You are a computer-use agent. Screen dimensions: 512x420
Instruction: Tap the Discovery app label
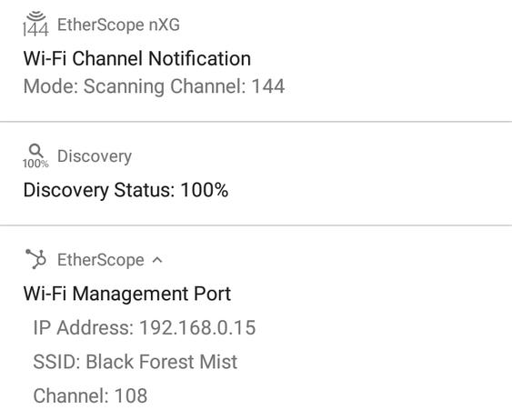tap(95, 156)
